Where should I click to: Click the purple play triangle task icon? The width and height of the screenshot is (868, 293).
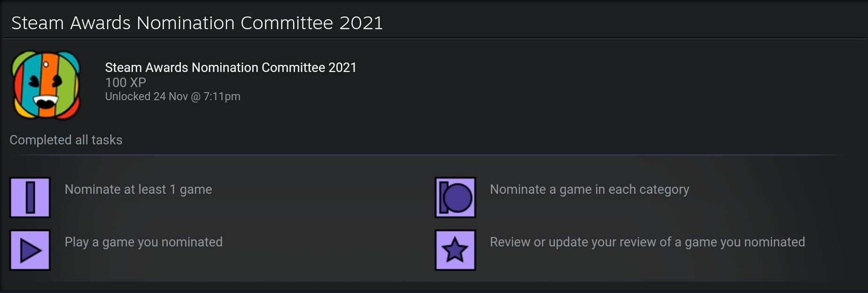[x=30, y=250]
